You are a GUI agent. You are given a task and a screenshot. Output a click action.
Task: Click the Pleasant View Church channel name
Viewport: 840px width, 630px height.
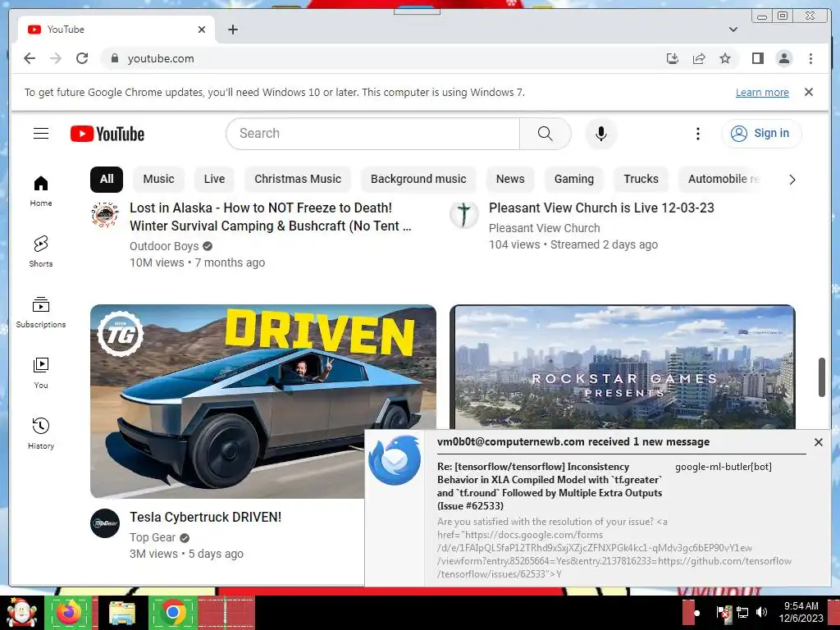(545, 228)
